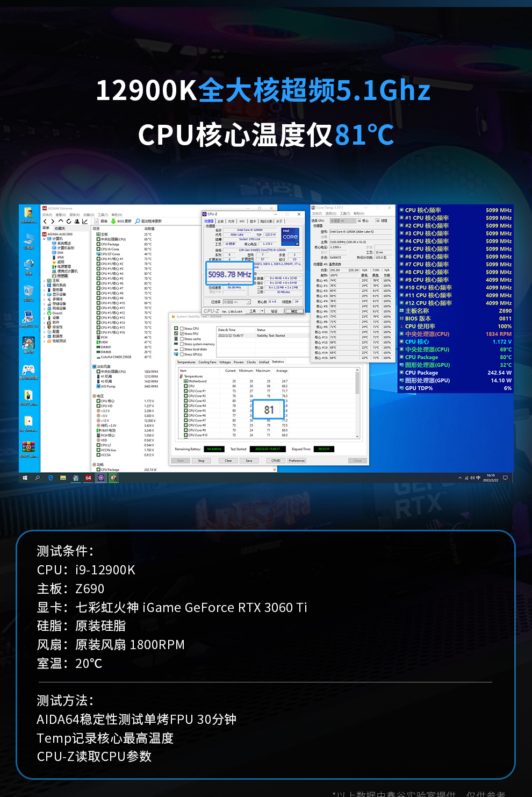Open the Temperatures tab in Stability Test
Screen dimensions: 532x797
pyautogui.click(x=186, y=362)
